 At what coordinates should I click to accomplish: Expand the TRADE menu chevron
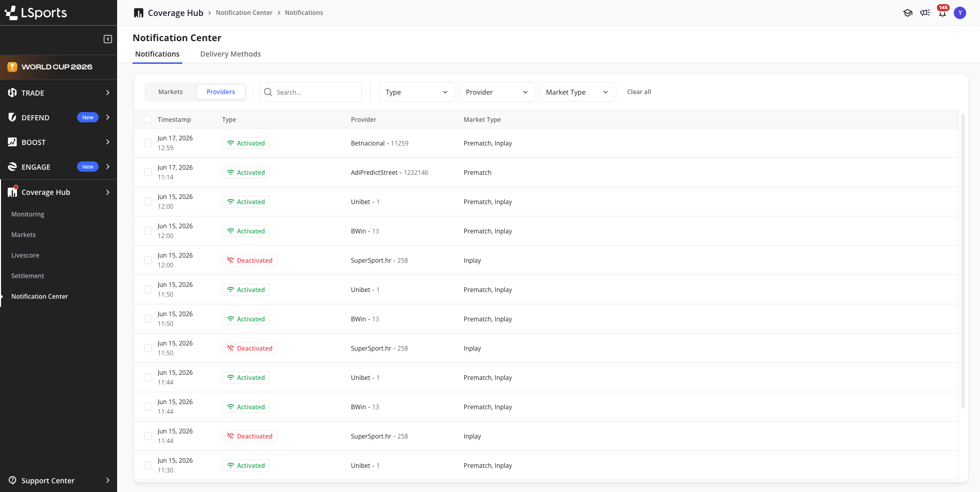[108, 93]
